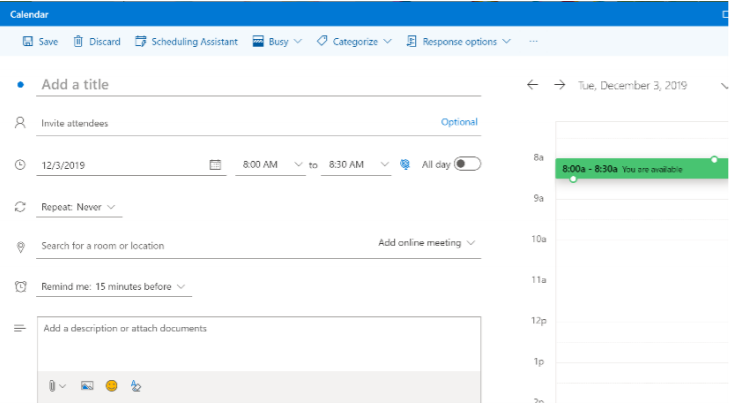731x409 pixels.
Task: Open the Busy status menu
Action: pos(277,42)
